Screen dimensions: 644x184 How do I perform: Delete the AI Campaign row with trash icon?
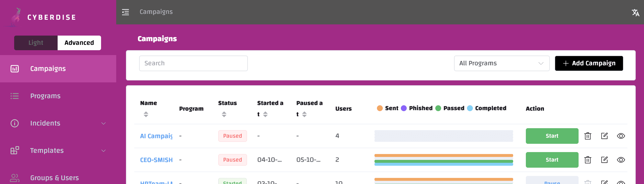point(588,136)
